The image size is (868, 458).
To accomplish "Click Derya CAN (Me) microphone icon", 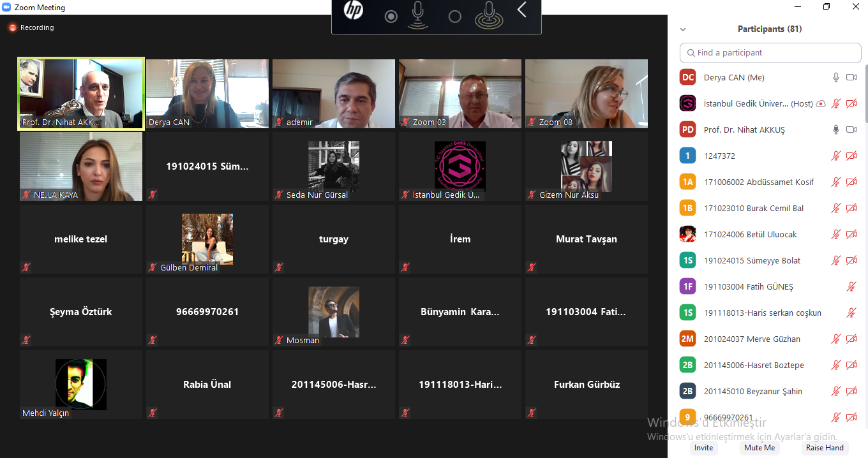I will [836, 77].
